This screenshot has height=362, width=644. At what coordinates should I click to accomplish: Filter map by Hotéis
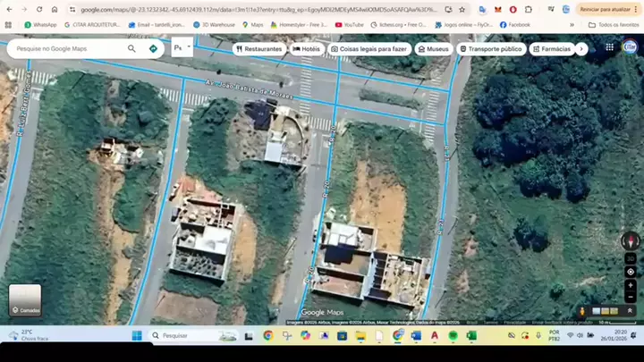[x=307, y=48]
